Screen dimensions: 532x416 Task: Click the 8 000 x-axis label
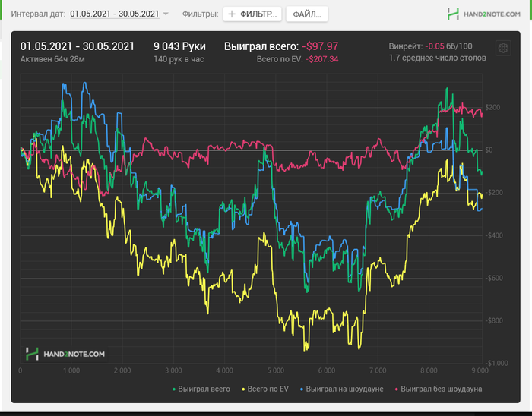point(429,370)
